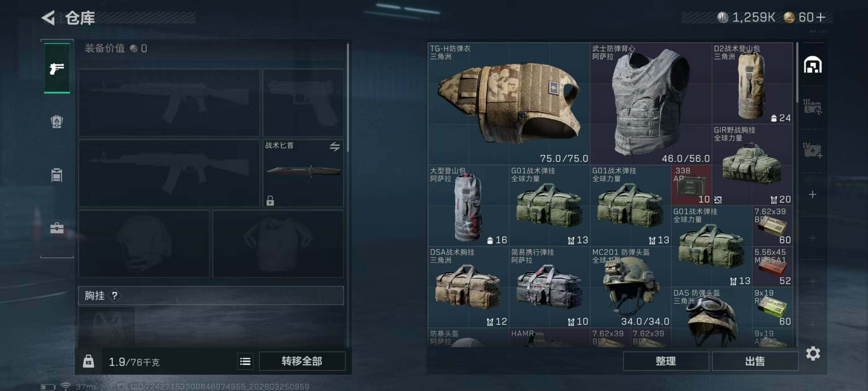Open the backpack category tab in sidebar
Viewport: 868px width, 391px height.
point(57,121)
